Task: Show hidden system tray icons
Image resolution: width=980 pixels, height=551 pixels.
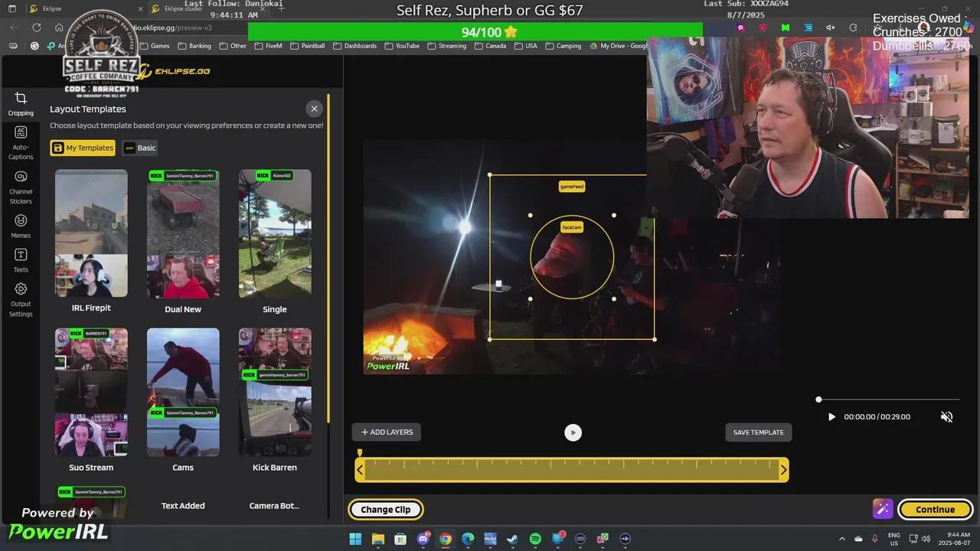Action: click(x=842, y=539)
